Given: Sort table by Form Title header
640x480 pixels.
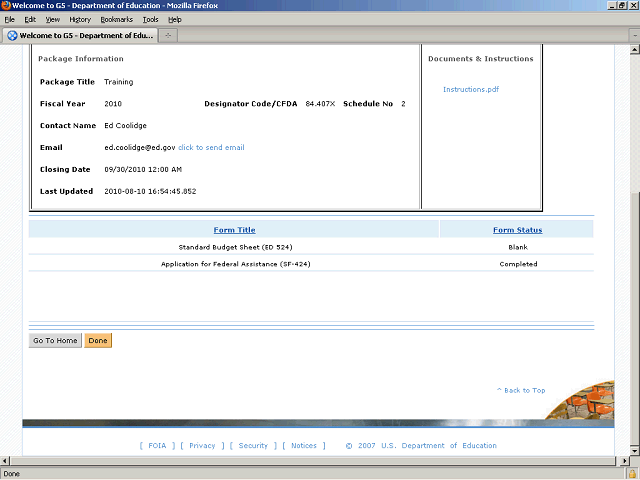Looking at the screenshot, I should point(234,230).
